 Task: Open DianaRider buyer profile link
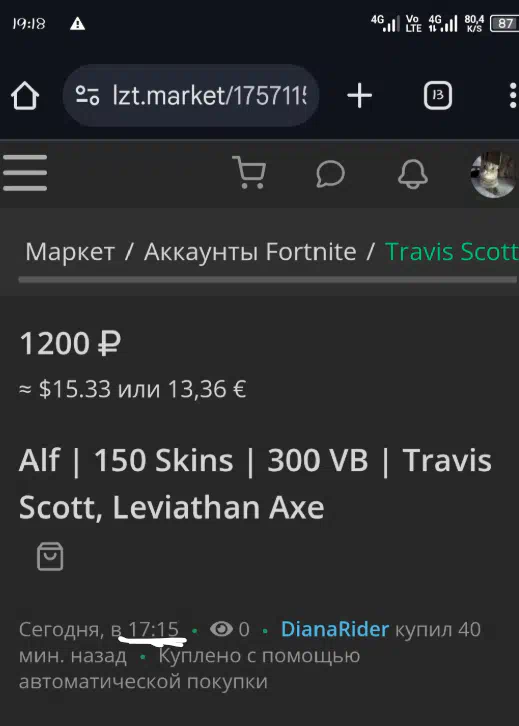point(335,629)
